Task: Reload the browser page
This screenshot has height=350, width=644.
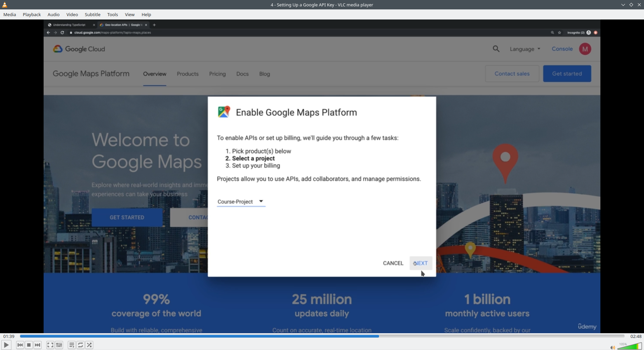Action: pyautogui.click(x=62, y=33)
